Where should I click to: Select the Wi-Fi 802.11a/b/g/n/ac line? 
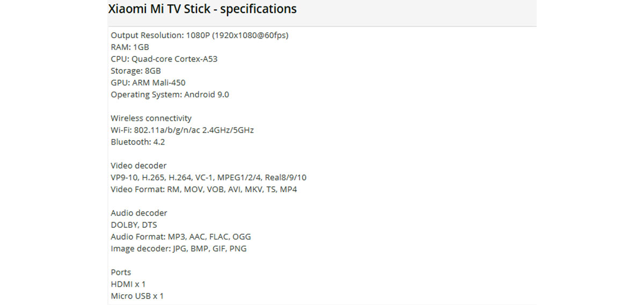tap(182, 130)
